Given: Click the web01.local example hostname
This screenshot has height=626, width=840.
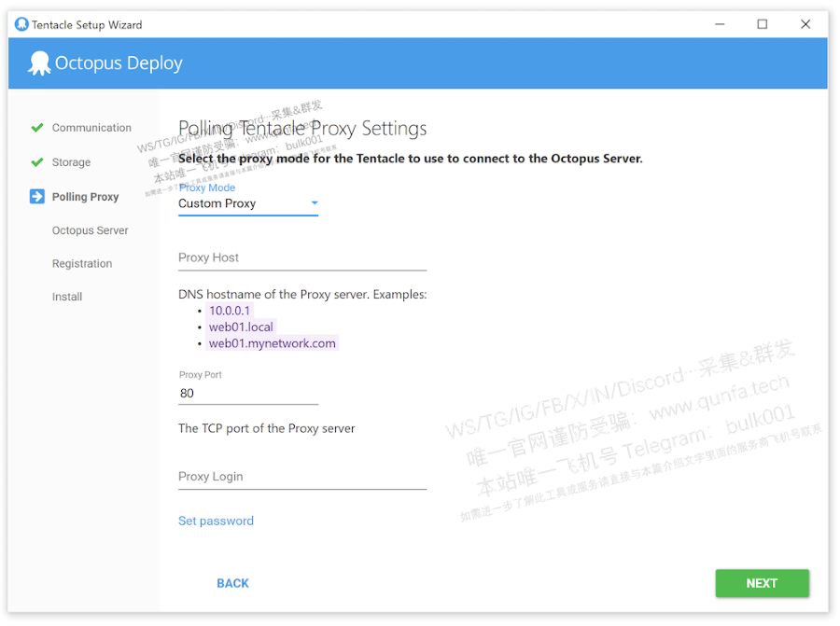Looking at the screenshot, I should point(241,327).
